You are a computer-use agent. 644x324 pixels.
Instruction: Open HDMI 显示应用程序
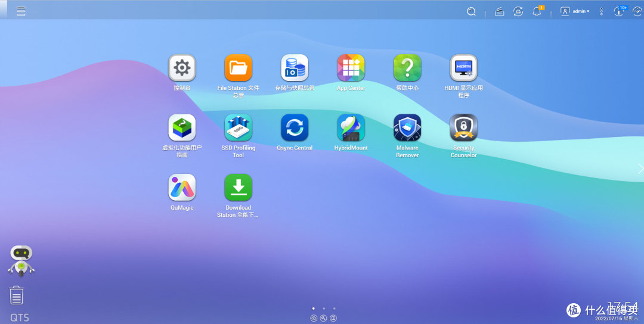463,68
